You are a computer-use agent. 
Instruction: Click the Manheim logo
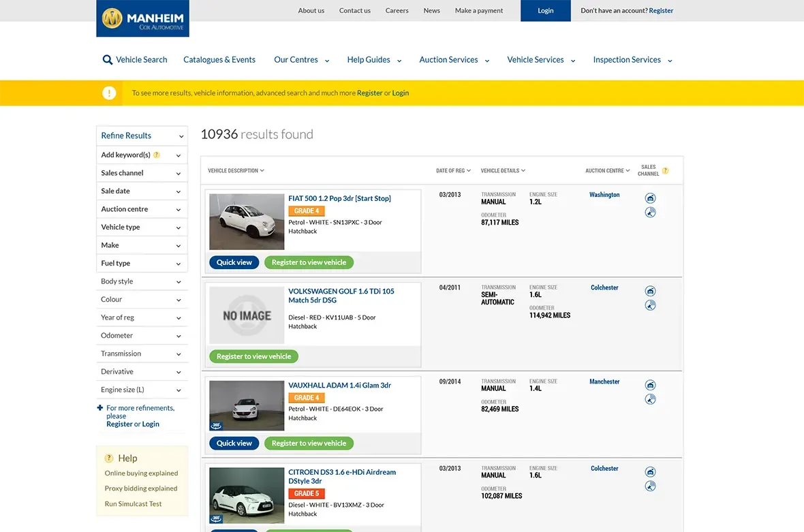click(142, 18)
